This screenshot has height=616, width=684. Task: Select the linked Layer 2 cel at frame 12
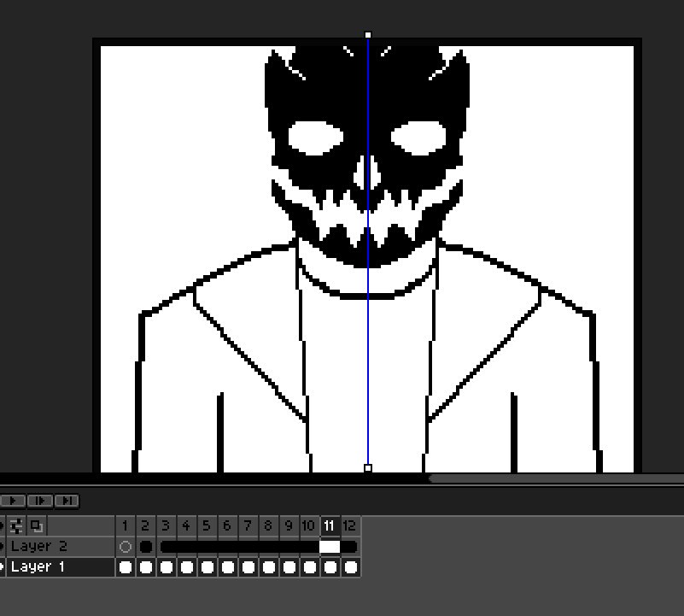[350, 546]
